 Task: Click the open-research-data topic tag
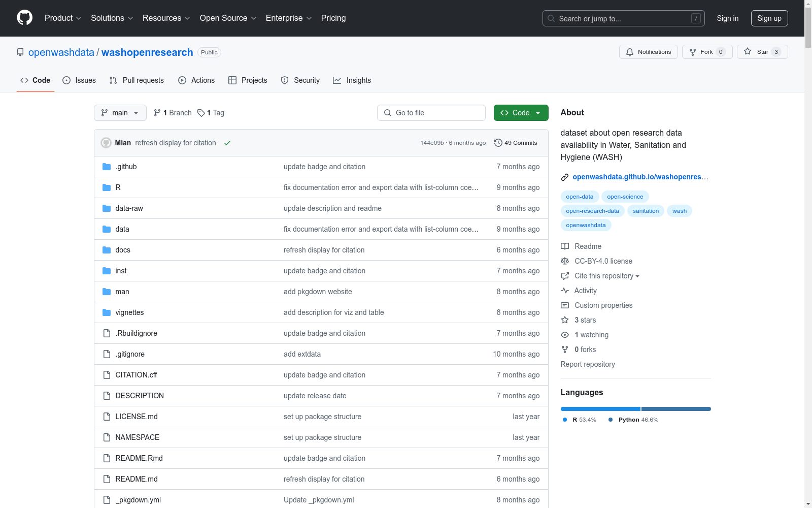click(x=592, y=211)
